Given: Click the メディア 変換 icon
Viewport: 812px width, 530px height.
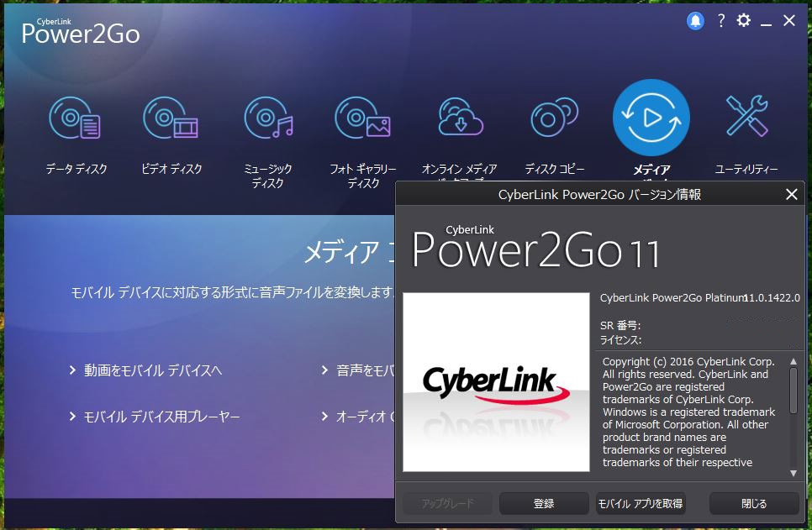Looking at the screenshot, I should tap(651, 118).
